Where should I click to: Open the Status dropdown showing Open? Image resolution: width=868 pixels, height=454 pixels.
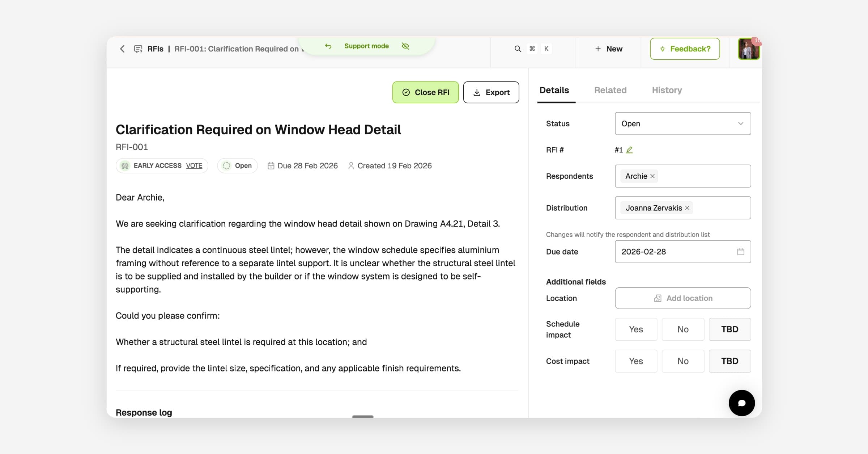pyautogui.click(x=682, y=123)
